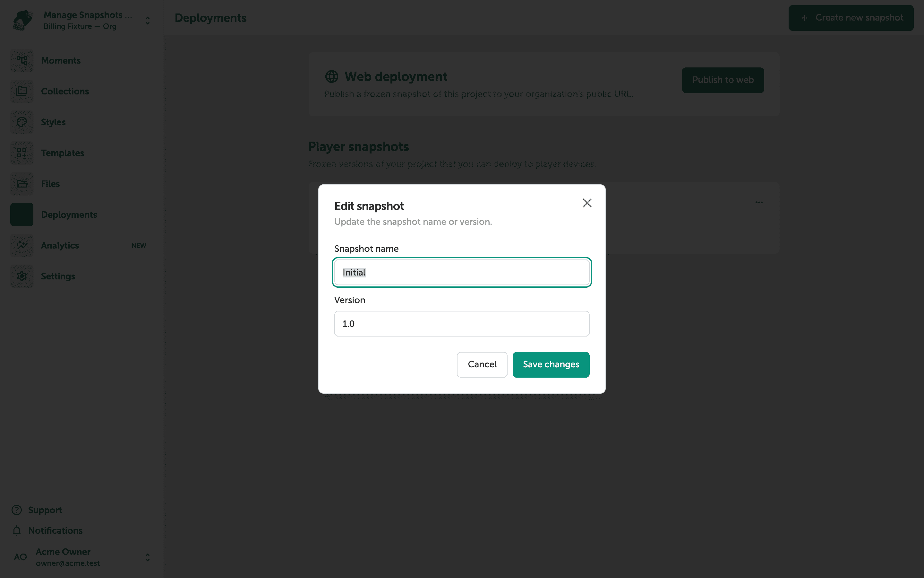Expand the Acme Owner account menu

(147, 557)
